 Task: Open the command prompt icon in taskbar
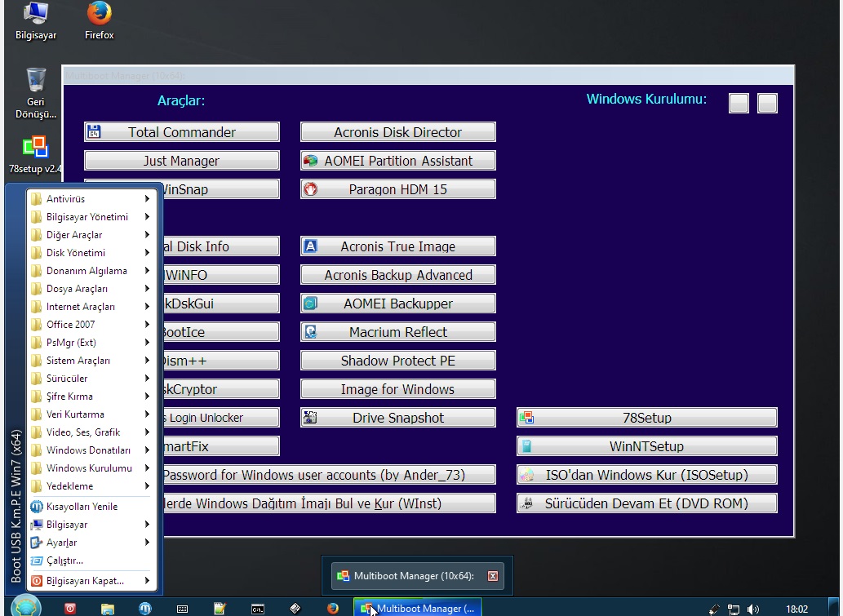click(257, 608)
